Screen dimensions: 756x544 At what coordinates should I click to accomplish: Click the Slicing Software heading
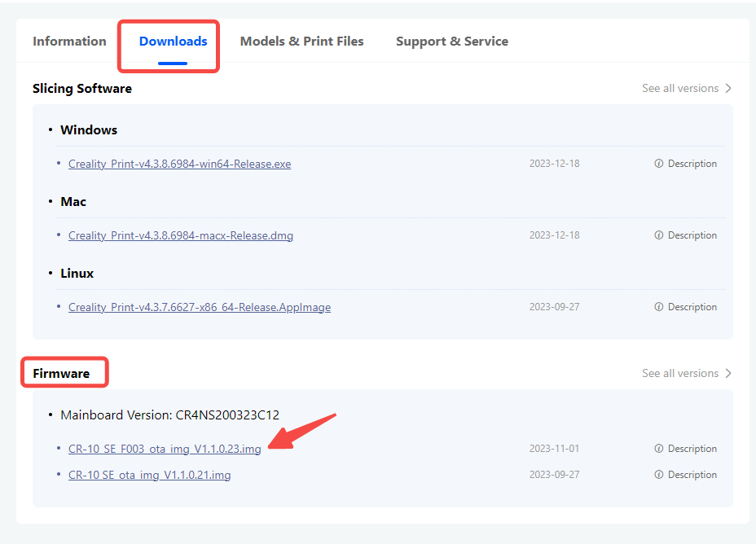[x=82, y=89]
